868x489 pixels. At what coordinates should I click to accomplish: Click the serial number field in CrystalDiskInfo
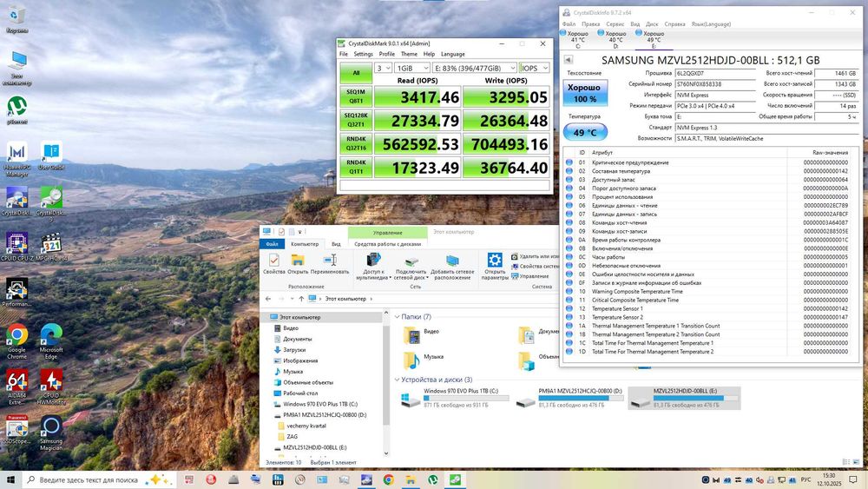point(715,84)
